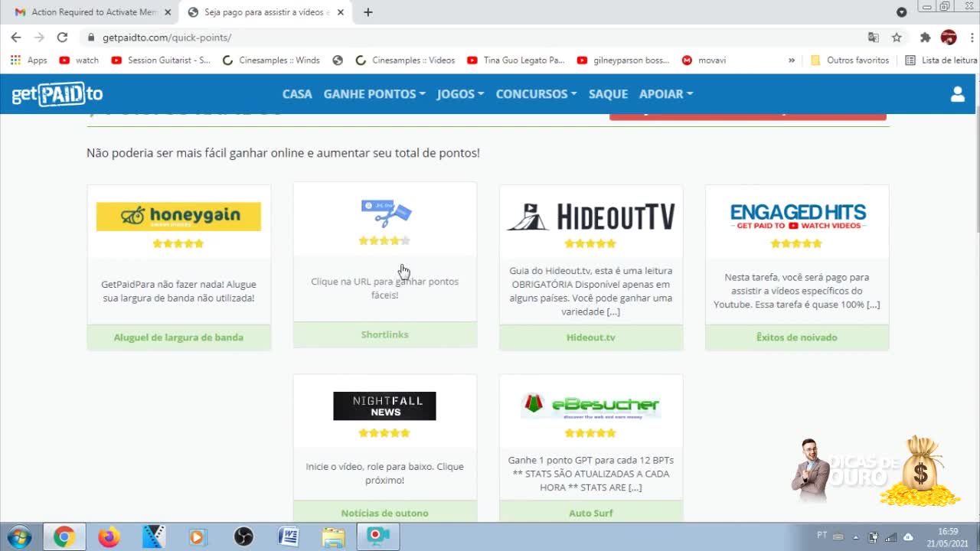Expand the GANHE PONTOS dropdown
The image size is (980, 551).
click(x=374, y=94)
